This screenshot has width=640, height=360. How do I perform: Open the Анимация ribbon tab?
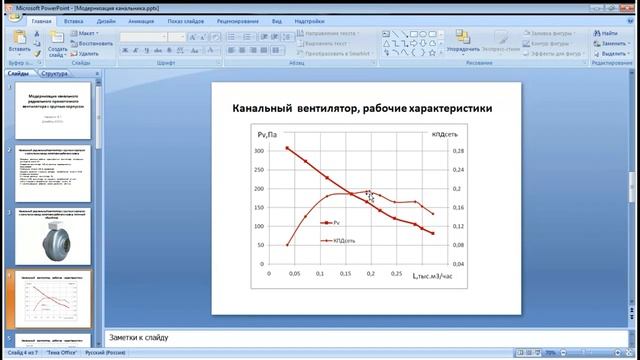coord(141,21)
